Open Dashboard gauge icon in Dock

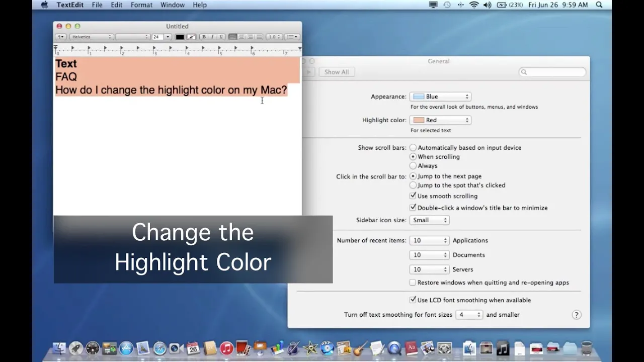click(x=93, y=348)
